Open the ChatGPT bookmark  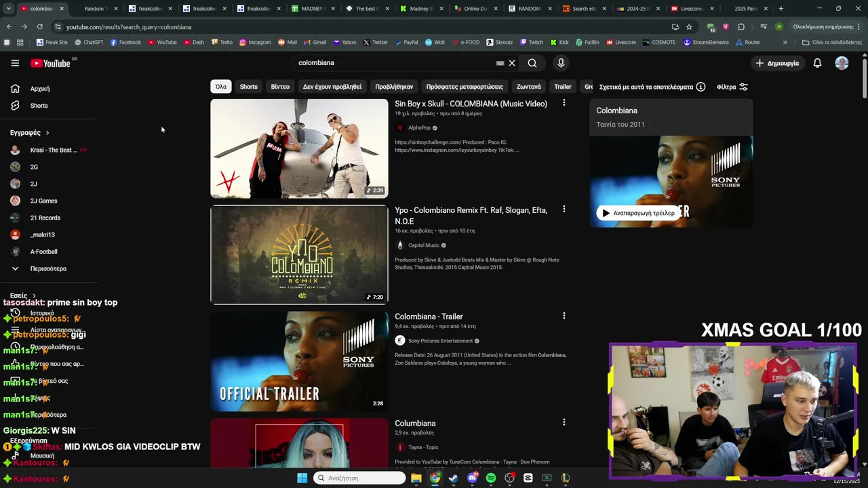(89, 42)
